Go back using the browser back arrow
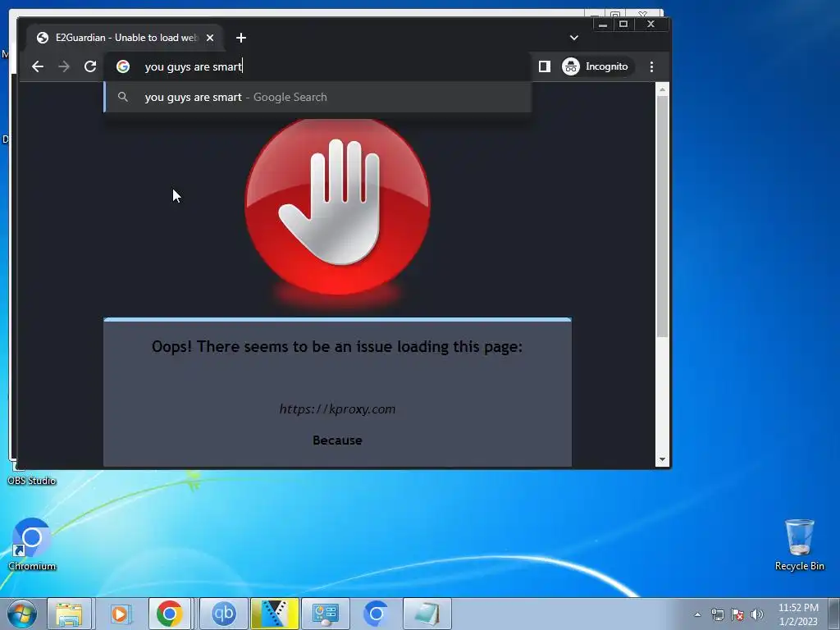 pos(38,66)
